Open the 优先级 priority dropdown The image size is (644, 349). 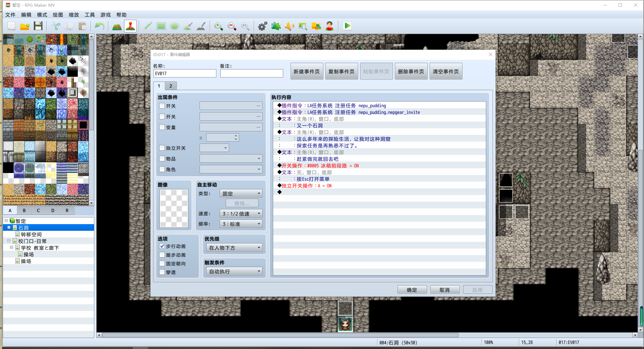(x=234, y=248)
